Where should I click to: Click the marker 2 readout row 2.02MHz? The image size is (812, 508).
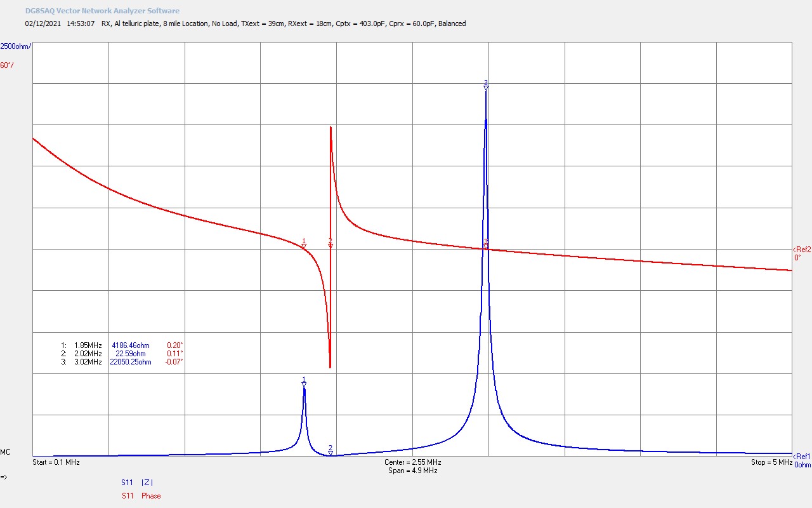click(122, 354)
